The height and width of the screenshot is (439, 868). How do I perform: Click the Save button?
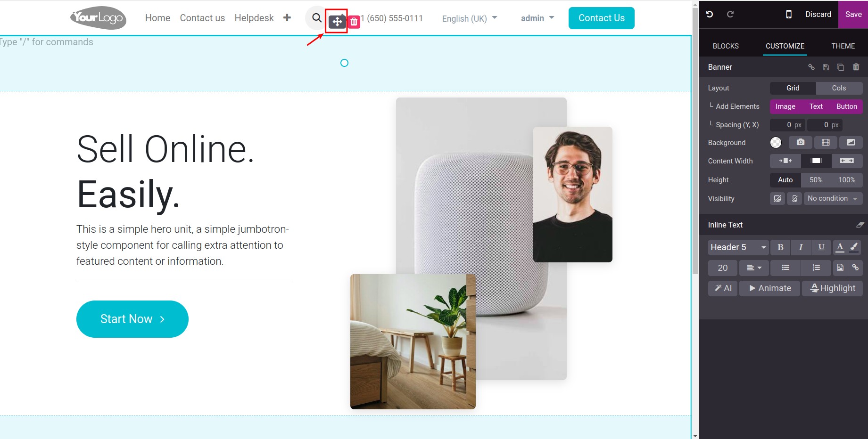click(x=853, y=14)
